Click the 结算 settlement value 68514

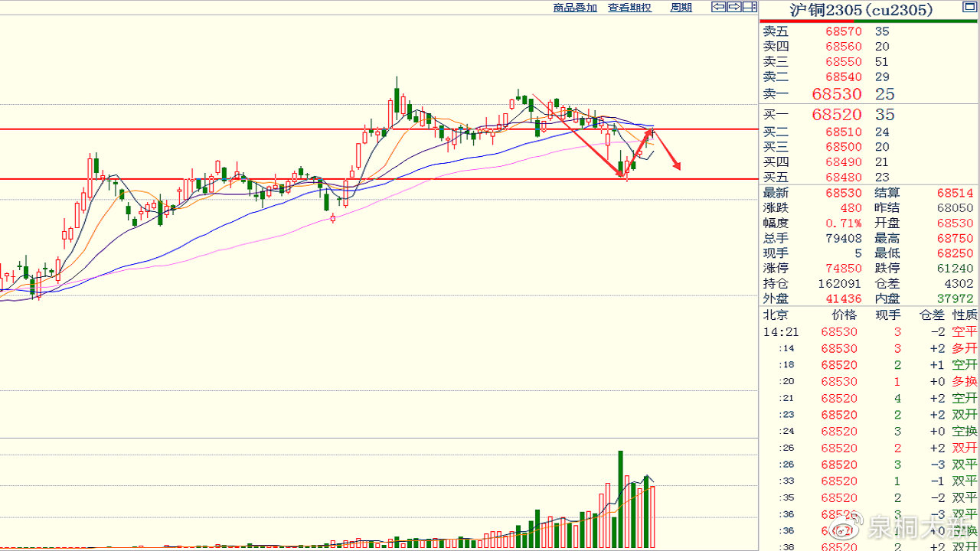click(x=955, y=193)
